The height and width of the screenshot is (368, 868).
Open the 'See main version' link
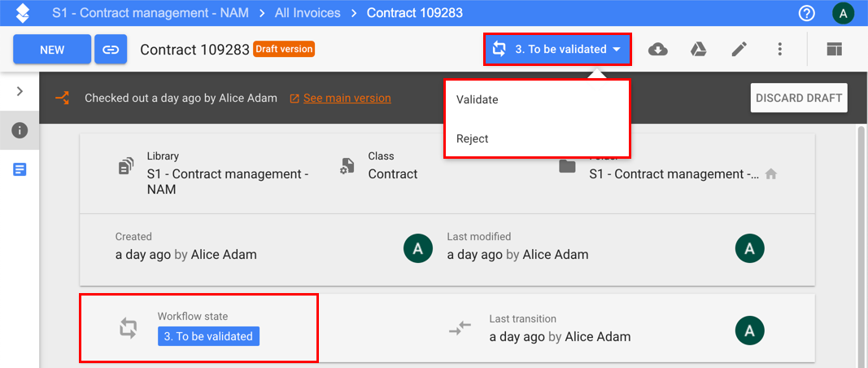click(347, 98)
